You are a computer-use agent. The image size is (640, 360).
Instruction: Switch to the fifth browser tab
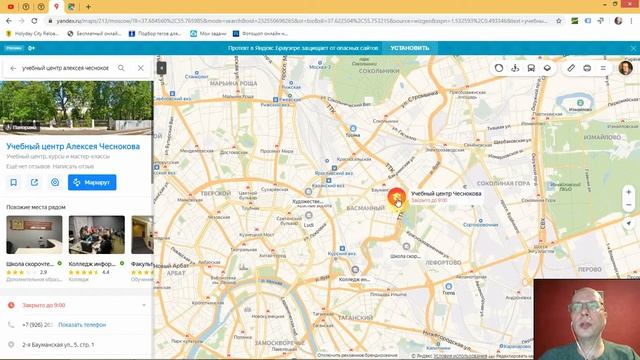(71, 7)
